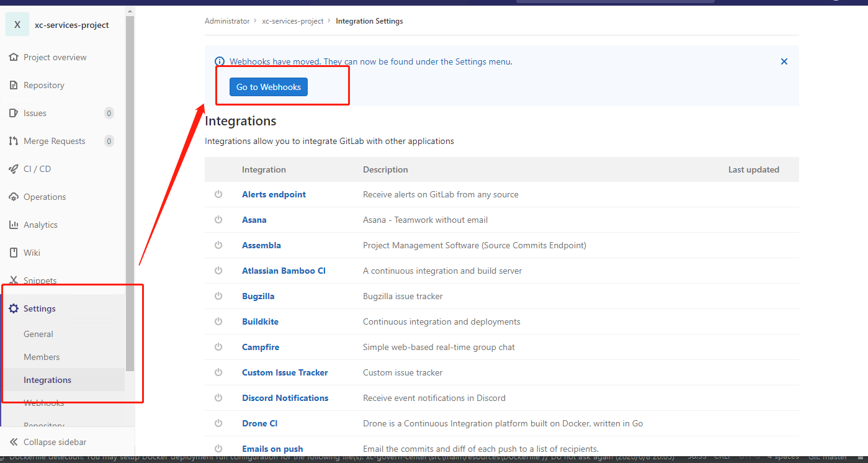Viewport: 868px width, 463px height.
Task: Open the Analytics sidebar menu
Action: (x=40, y=225)
